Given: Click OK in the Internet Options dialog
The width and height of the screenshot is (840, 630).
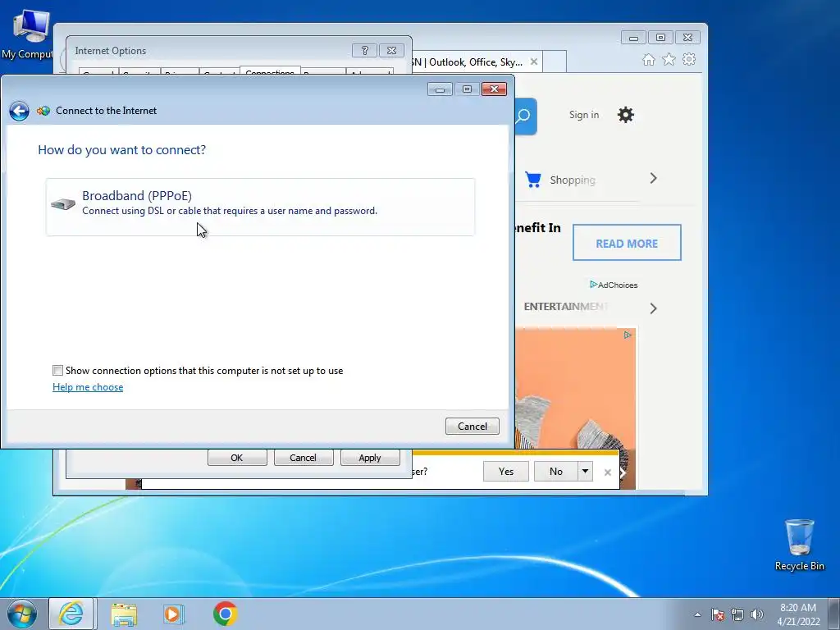Looking at the screenshot, I should click(x=237, y=458).
